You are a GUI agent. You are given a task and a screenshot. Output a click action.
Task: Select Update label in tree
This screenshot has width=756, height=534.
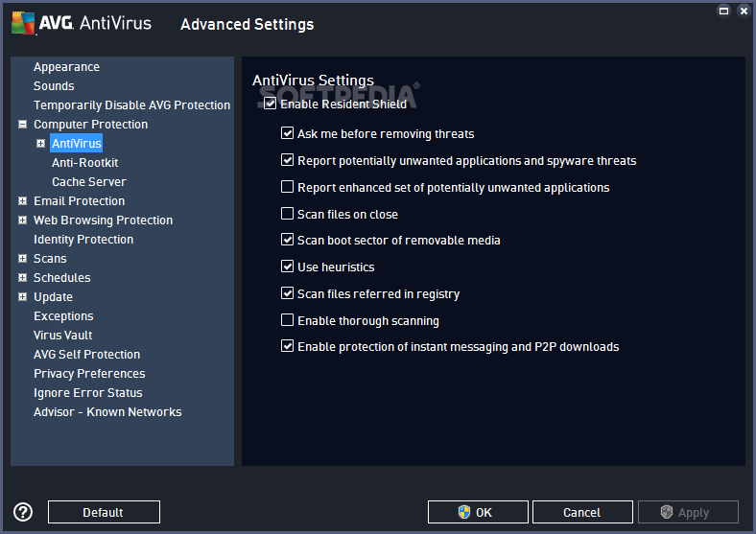coord(53,297)
